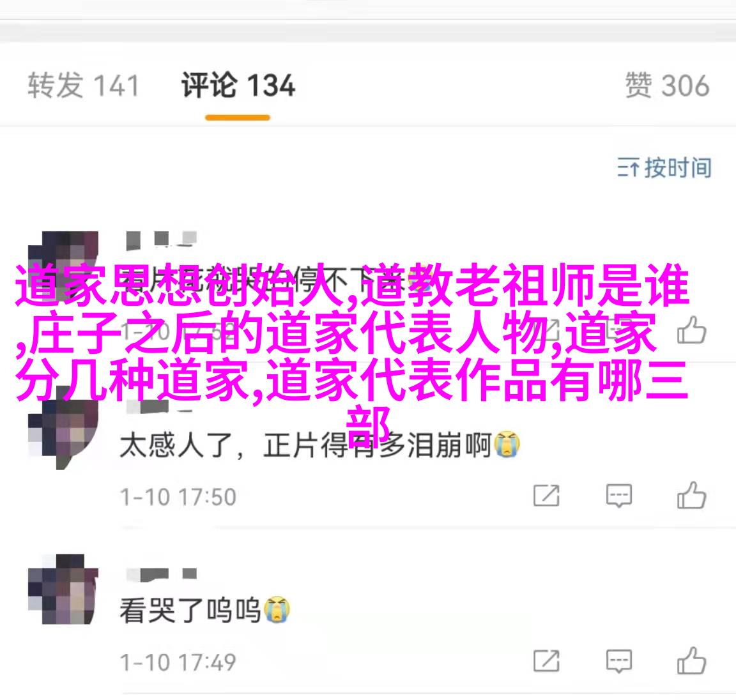This screenshot has width=736, height=700.
Task: Open the comment text 看哭了呜呜
Action: point(204,610)
